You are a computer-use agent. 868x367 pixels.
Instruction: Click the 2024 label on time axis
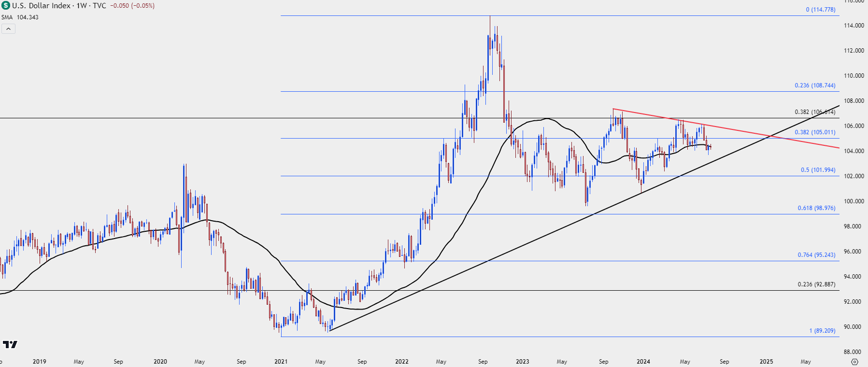[x=643, y=362]
